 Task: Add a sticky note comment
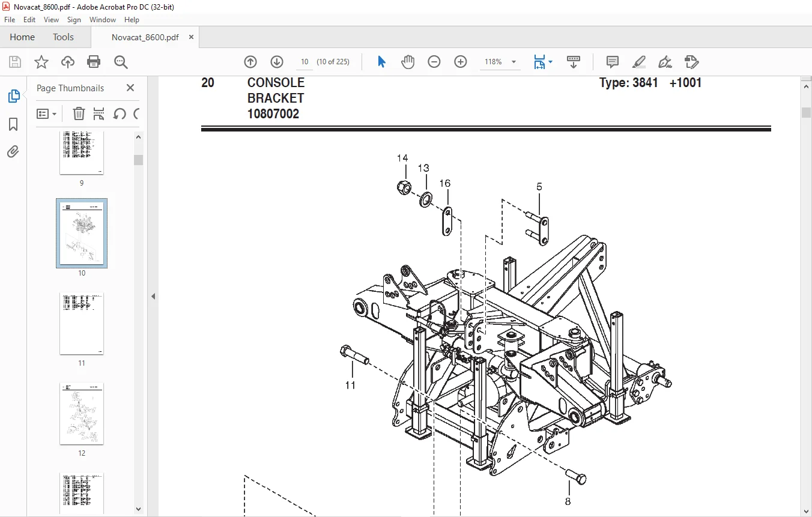(x=613, y=62)
